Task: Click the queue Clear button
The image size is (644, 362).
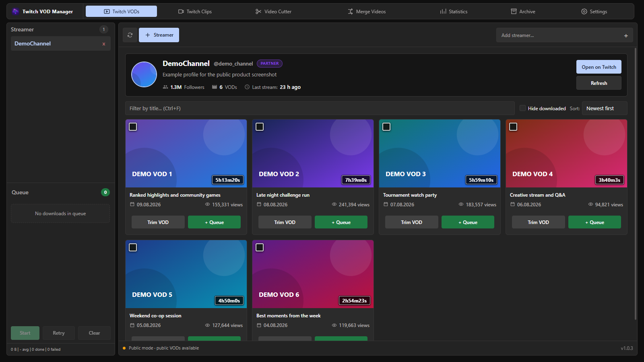Action: click(x=94, y=333)
